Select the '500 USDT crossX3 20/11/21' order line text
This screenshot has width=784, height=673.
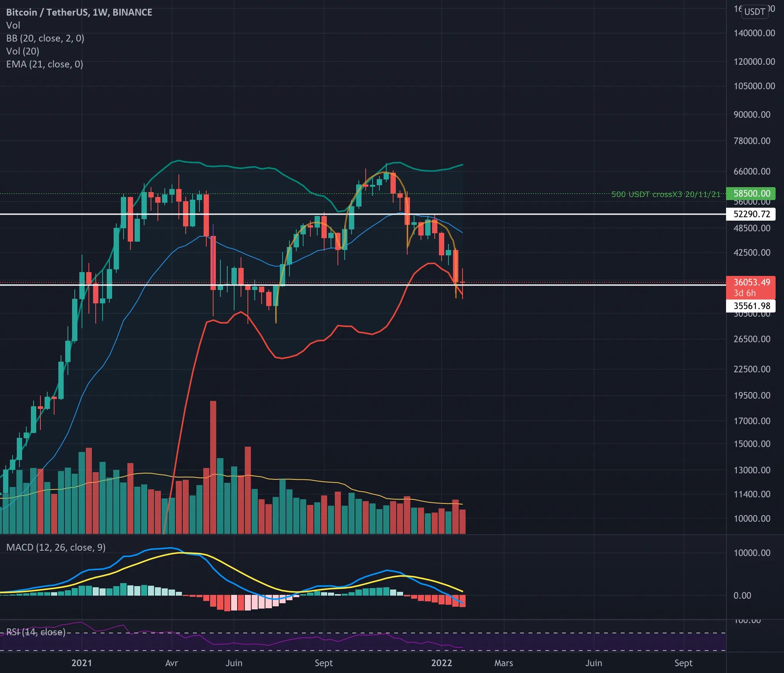click(x=666, y=194)
